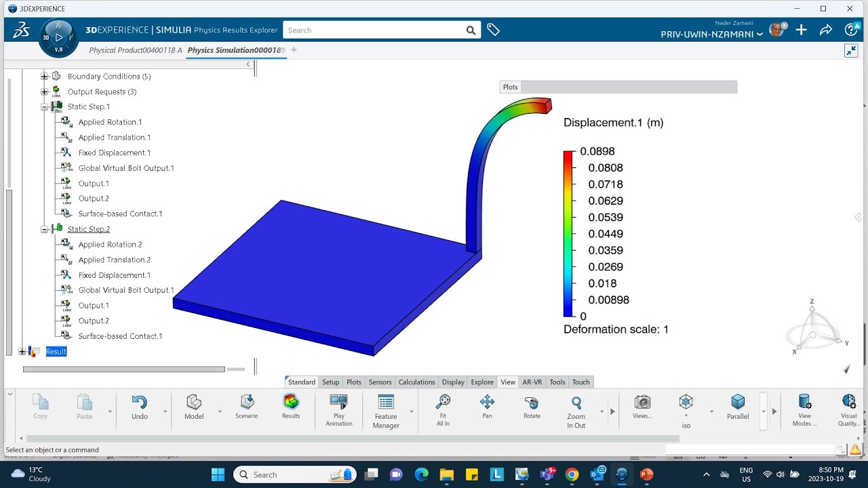Open the Feature Manager dropdown arrow

pos(412,411)
